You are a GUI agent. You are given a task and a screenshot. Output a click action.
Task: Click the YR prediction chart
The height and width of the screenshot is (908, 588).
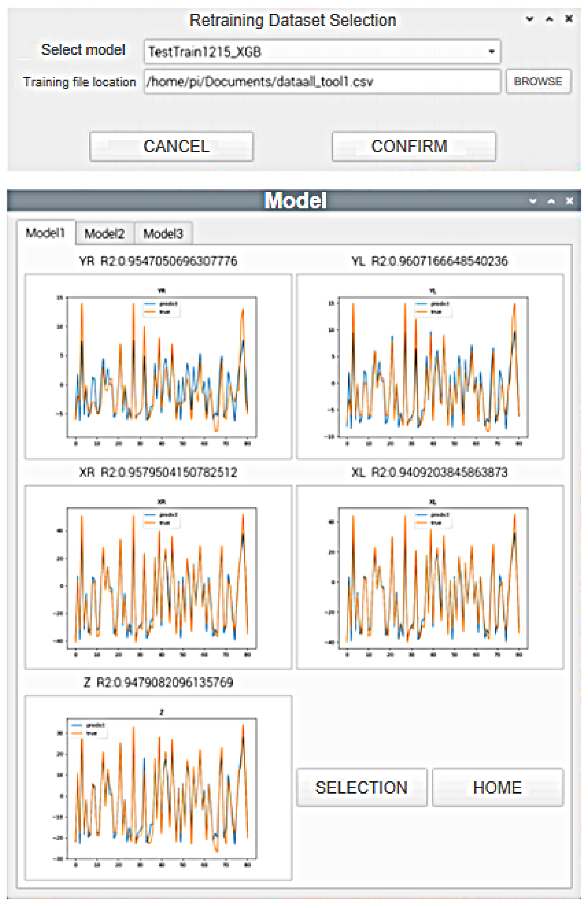tap(159, 366)
